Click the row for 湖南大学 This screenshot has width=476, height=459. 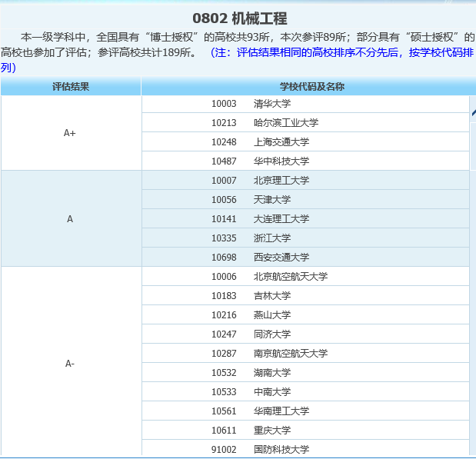point(305,372)
